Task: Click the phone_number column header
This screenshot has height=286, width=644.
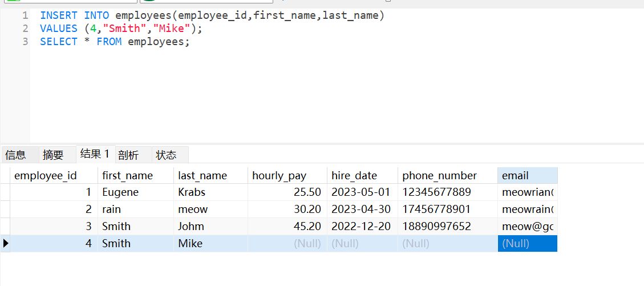Action: pos(439,175)
